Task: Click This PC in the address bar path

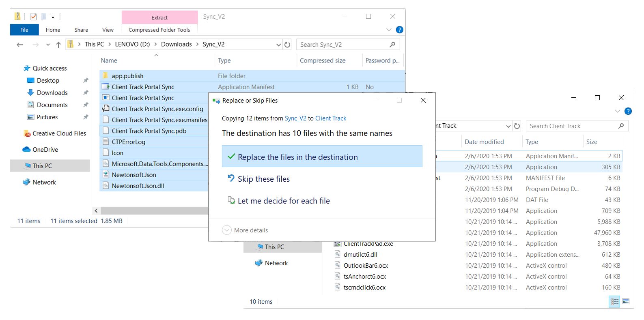Action: click(94, 44)
